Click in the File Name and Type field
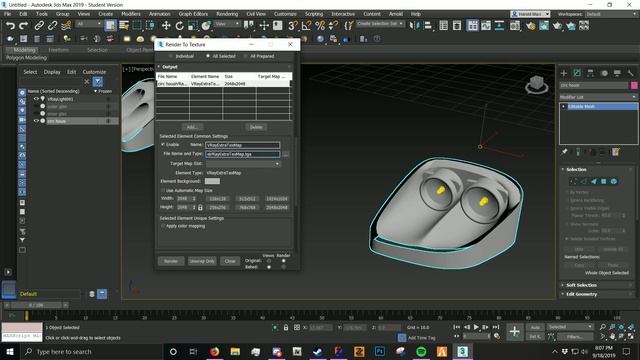Screen dimensions: 640x360 [243, 154]
